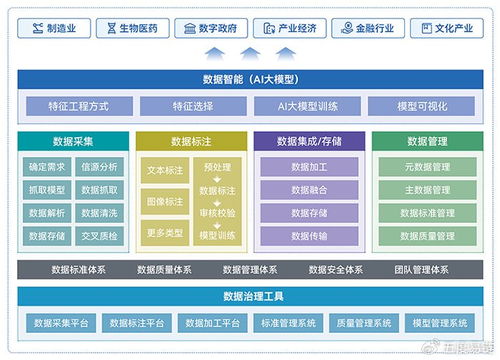This screenshot has height=360, width=500.
Task: Open the 更多类型 box
Action: [165, 233]
